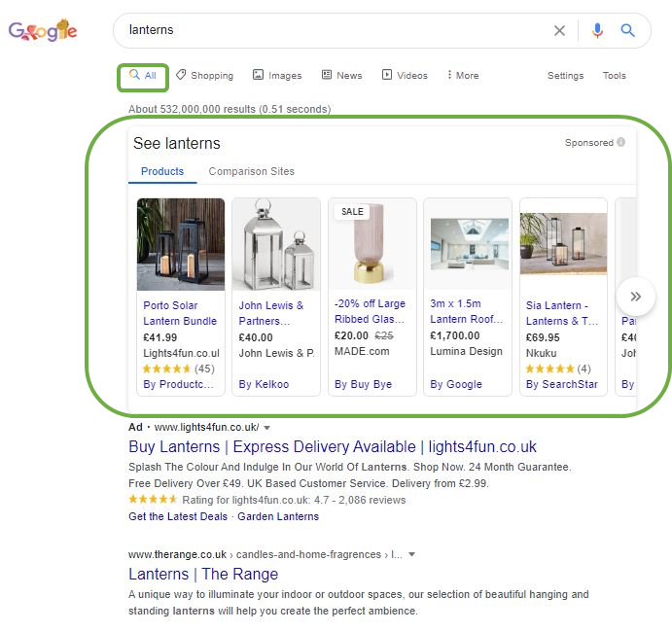The image size is (672, 632).
Task: Expand the therange.co.uk result dropdown arrow
Action: point(411,554)
